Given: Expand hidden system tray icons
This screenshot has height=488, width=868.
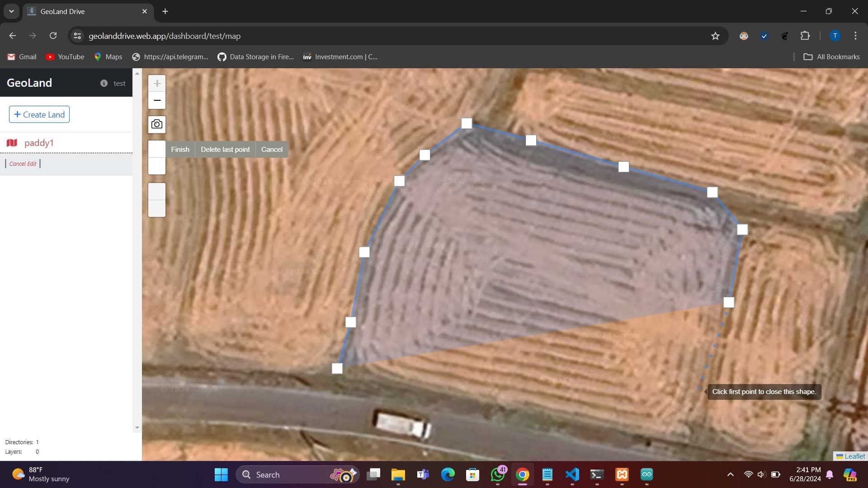Looking at the screenshot, I should click(730, 474).
